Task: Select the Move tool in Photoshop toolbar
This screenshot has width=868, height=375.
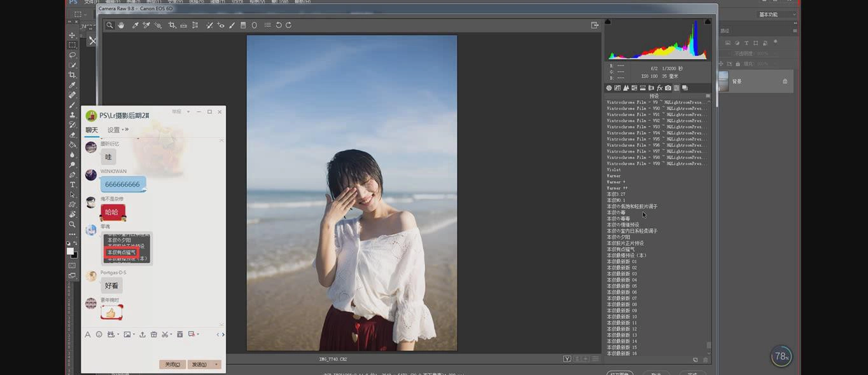Action: click(x=73, y=35)
